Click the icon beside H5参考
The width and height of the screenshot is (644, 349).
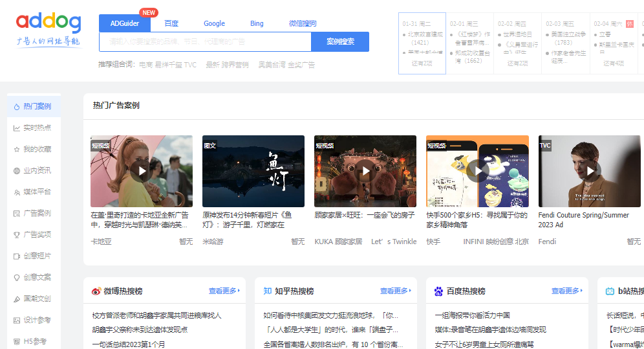pyautogui.click(x=17, y=342)
